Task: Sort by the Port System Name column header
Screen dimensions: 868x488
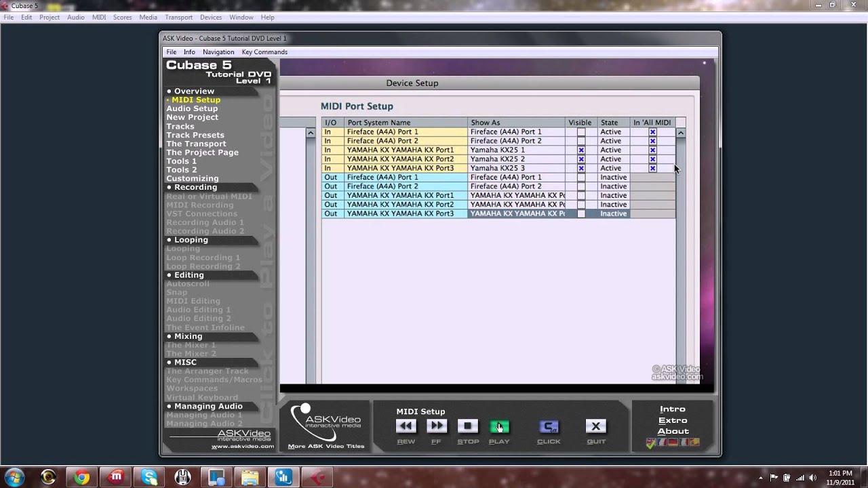Action: tap(406, 123)
